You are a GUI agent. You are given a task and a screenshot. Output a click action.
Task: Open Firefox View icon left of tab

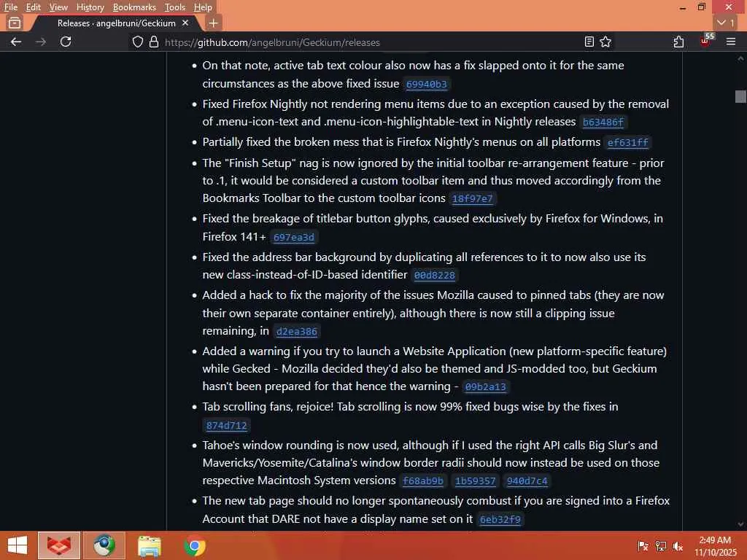(x=15, y=23)
